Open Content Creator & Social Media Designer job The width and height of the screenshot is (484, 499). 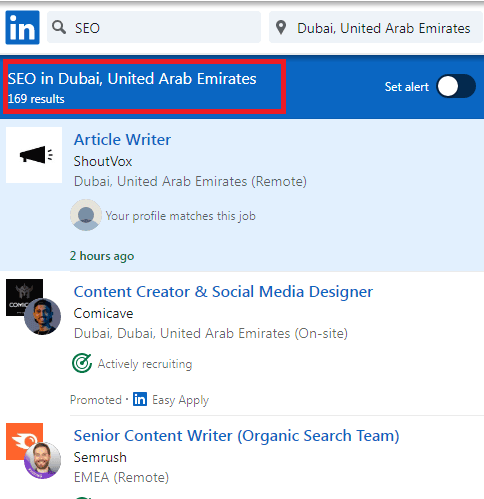coord(223,292)
